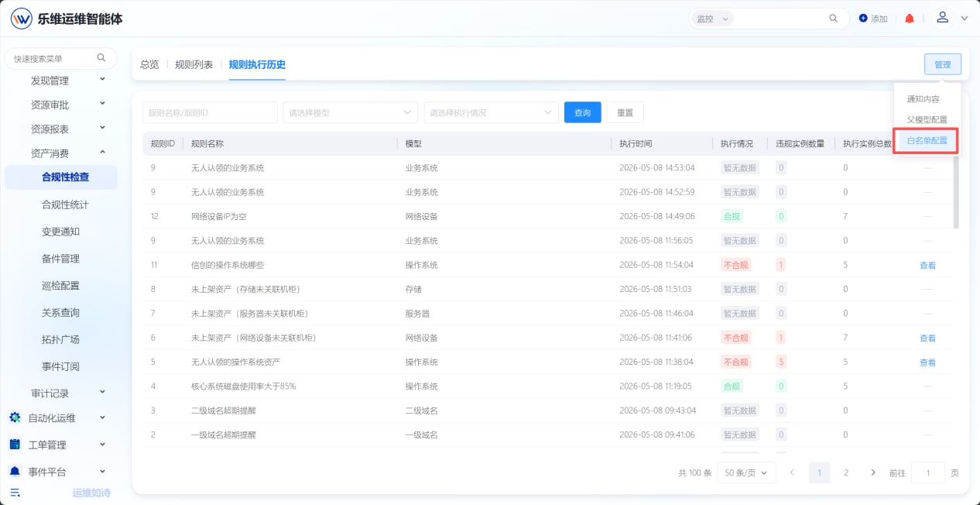This screenshot has width=980, height=505.
Task: Click the 事件平台 bell icon
Action: click(x=15, y=472)
